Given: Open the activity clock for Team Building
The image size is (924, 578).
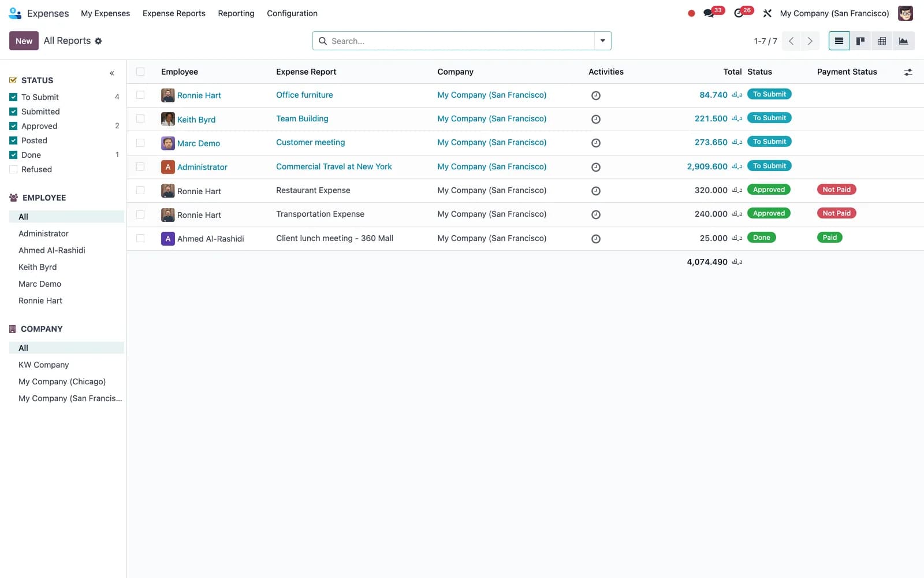Looking at the screenshot, I should click(x=596, y=119).
